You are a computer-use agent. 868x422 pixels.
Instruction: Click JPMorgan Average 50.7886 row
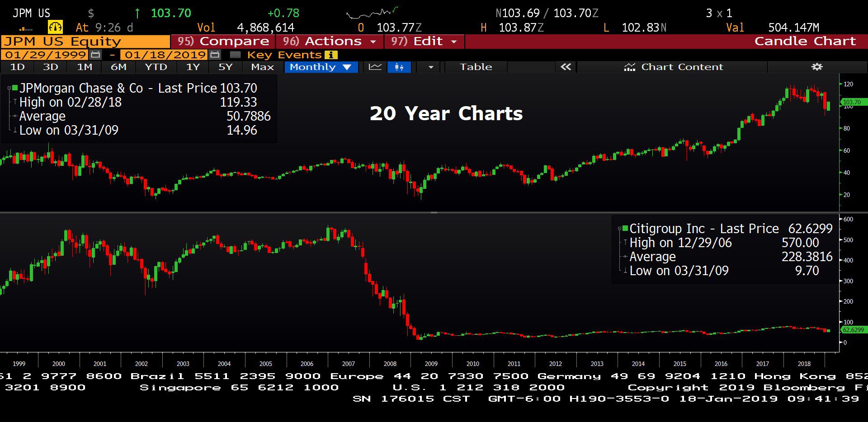[144, 116]
